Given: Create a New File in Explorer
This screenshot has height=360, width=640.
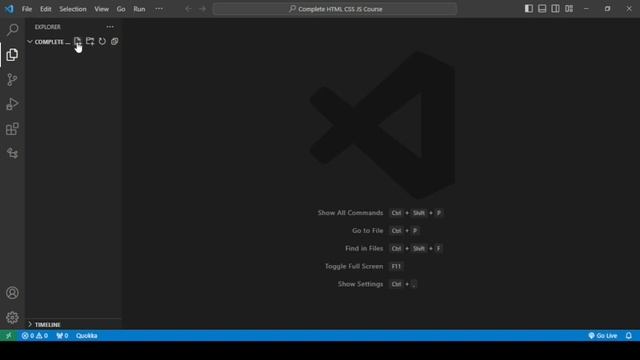Looking at the screenshot, I should [78, 41].
